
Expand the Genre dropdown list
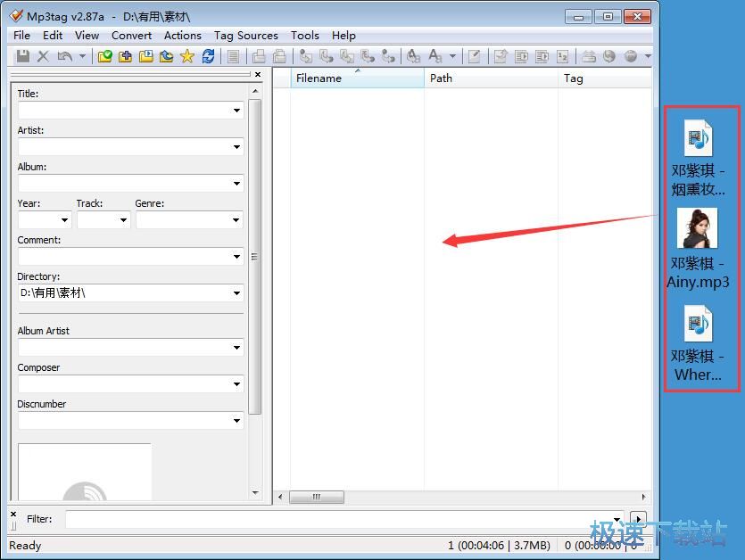[x=236, y=220]
